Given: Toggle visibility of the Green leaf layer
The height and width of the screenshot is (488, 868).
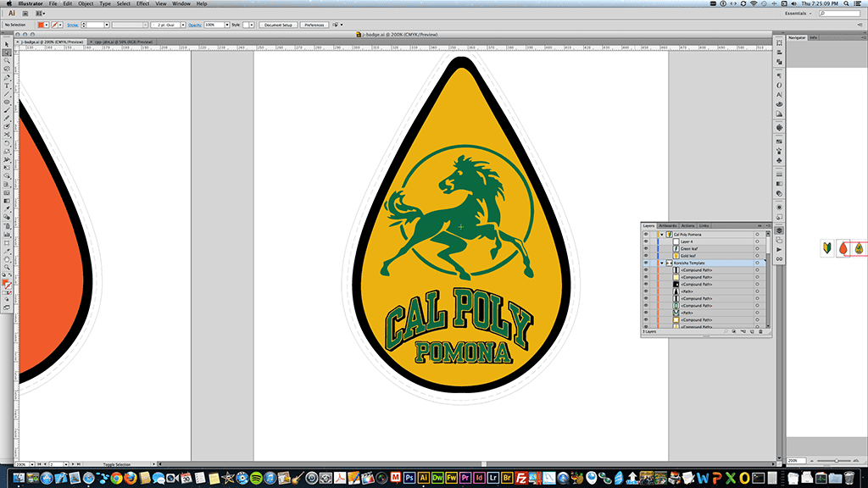Looking at the screenshot, I should pos(645,249).
